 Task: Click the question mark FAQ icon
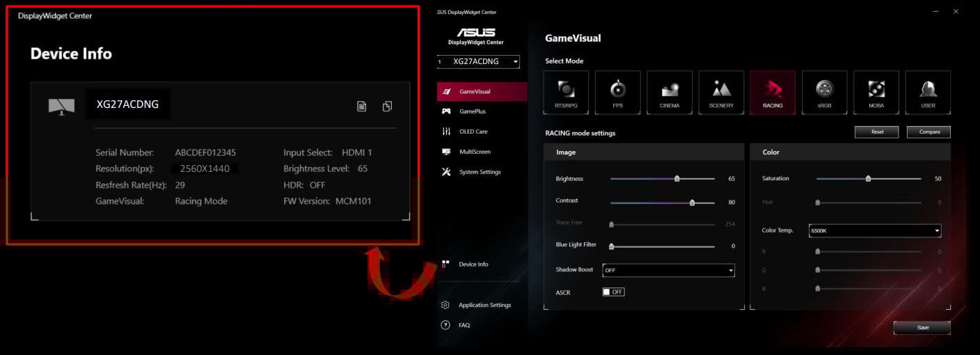tap(445, 325)
